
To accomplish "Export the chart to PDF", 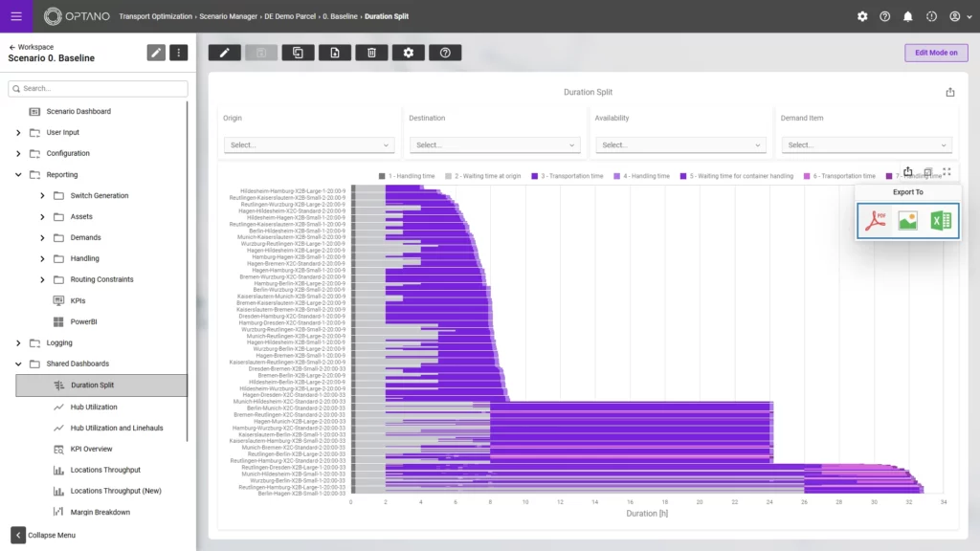I will [x=878, y=220].
